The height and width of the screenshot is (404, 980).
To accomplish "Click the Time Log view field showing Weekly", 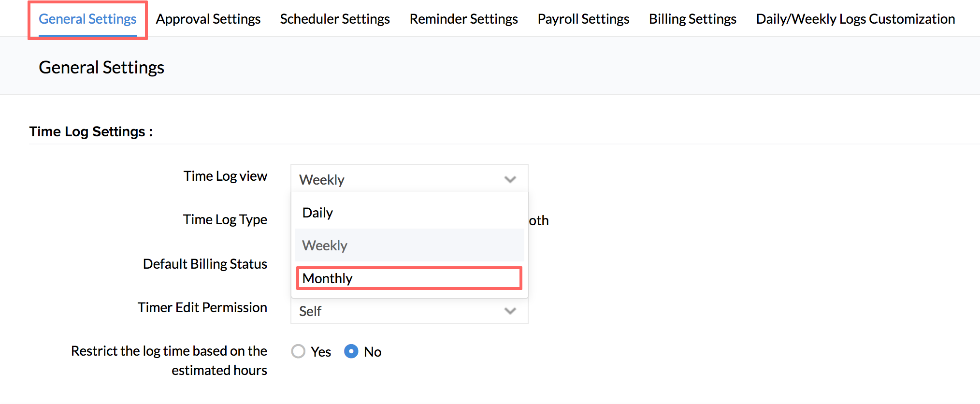I will [401, 179].
